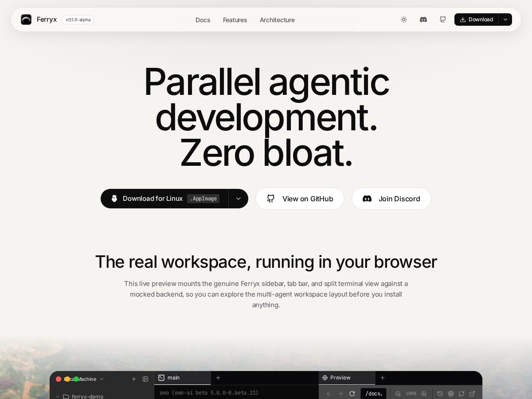Open the GitHub icon in the navbar
The image size is (532, 399).
pos(442,20)
